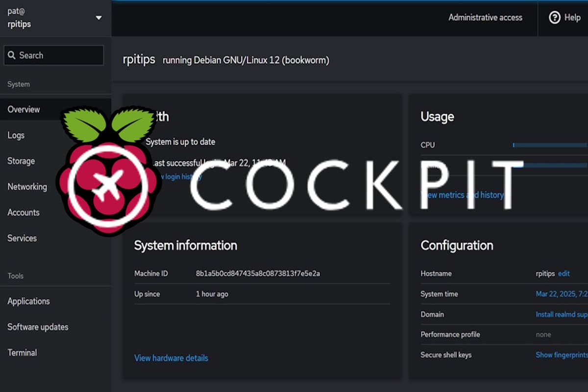Select Networking from the sidebar
Image resolution: width=588 pixels, height=392 pixels.
pos(27,187)
